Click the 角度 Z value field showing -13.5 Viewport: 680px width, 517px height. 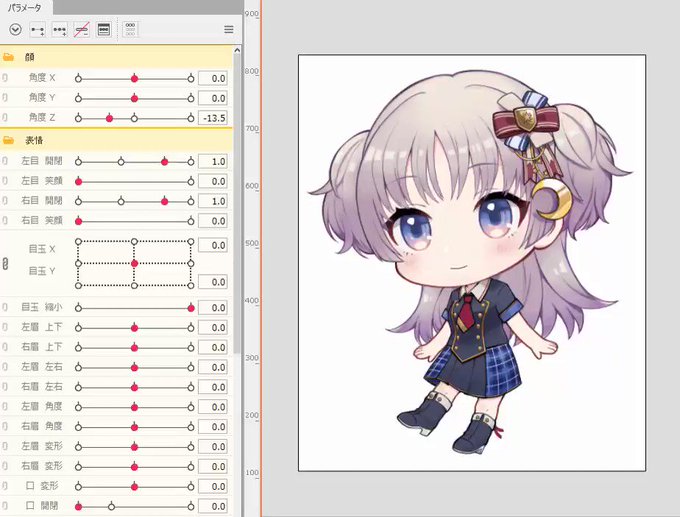pos(212,118)
